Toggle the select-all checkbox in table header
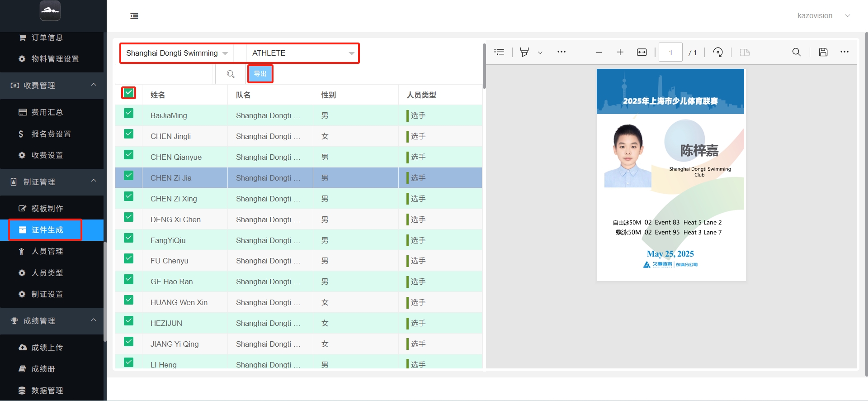 click(x=129, y=93)
